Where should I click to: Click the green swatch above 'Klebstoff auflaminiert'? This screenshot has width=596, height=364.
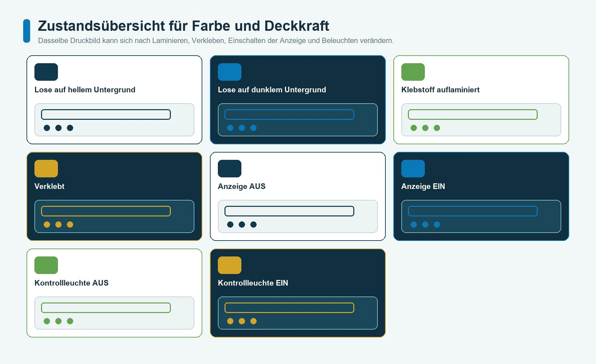coord(413,72)
